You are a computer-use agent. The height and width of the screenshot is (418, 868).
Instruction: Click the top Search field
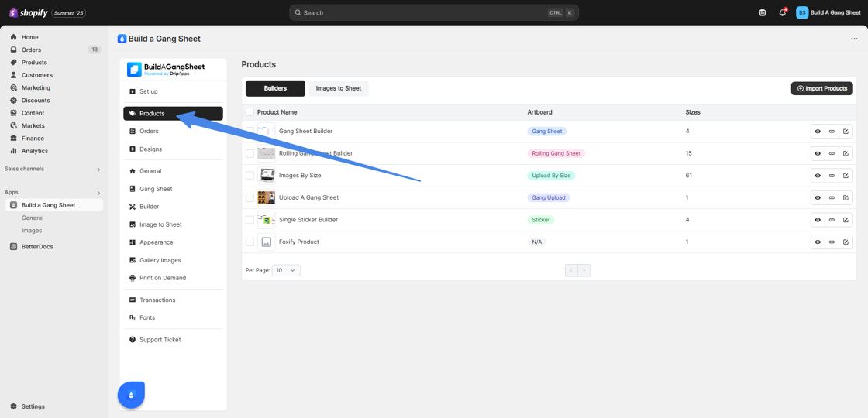pos(434,12)
